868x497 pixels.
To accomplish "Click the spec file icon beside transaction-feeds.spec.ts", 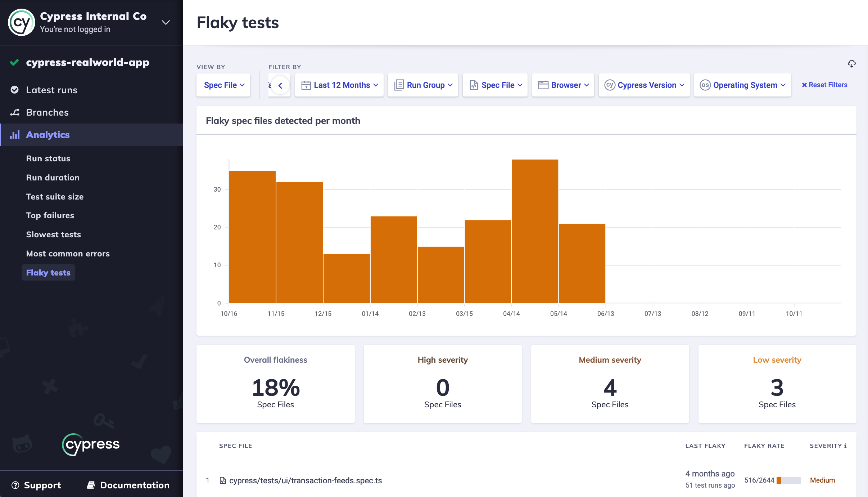I will (223, 480).
